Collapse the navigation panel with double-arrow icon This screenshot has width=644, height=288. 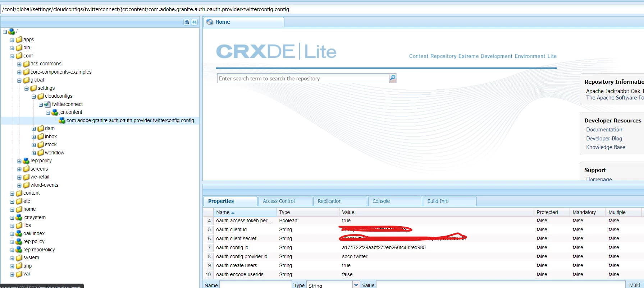click(194, 22)
